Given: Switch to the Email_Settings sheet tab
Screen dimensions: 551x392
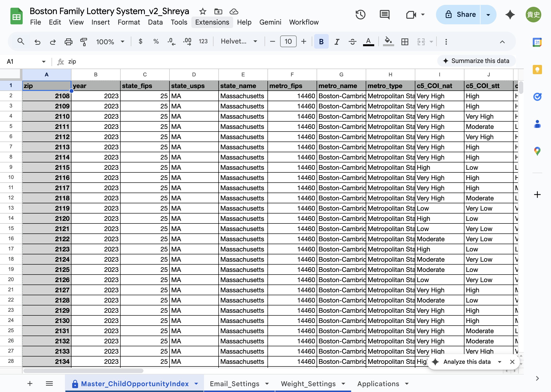Looking at the screenshot, I should click(234, 384).
